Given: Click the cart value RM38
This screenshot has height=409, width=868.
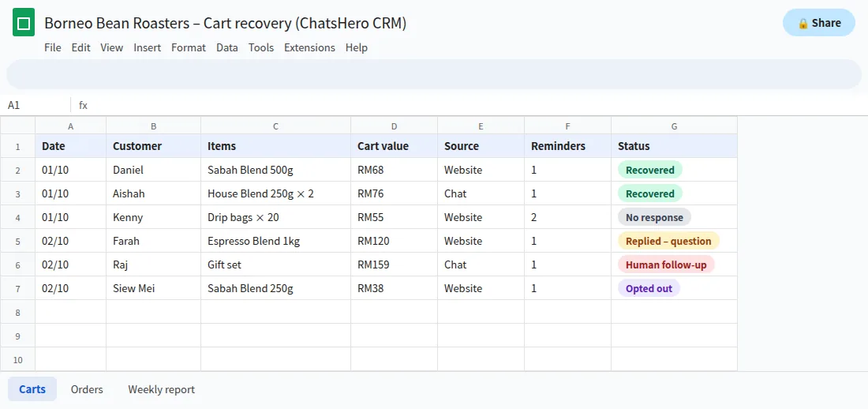Looking at the screenshot, I should [x=394, y=288].
